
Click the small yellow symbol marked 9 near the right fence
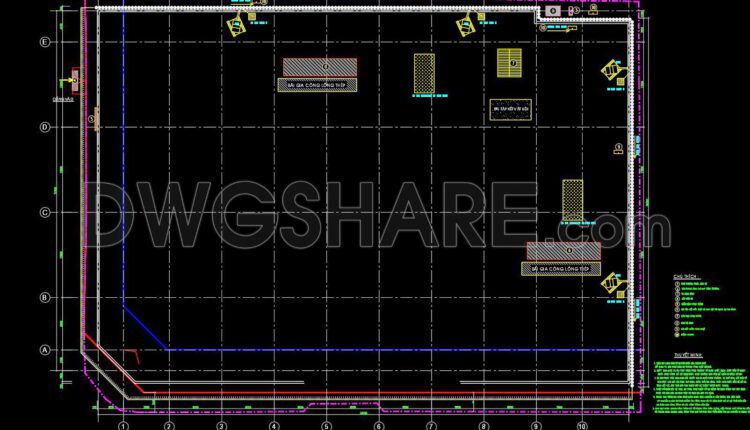(x=618, y=149)
